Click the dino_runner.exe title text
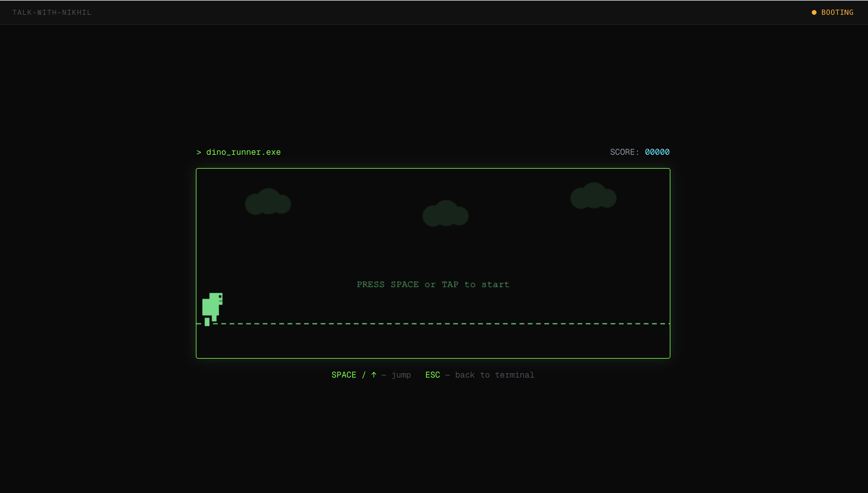 [243, 152]
